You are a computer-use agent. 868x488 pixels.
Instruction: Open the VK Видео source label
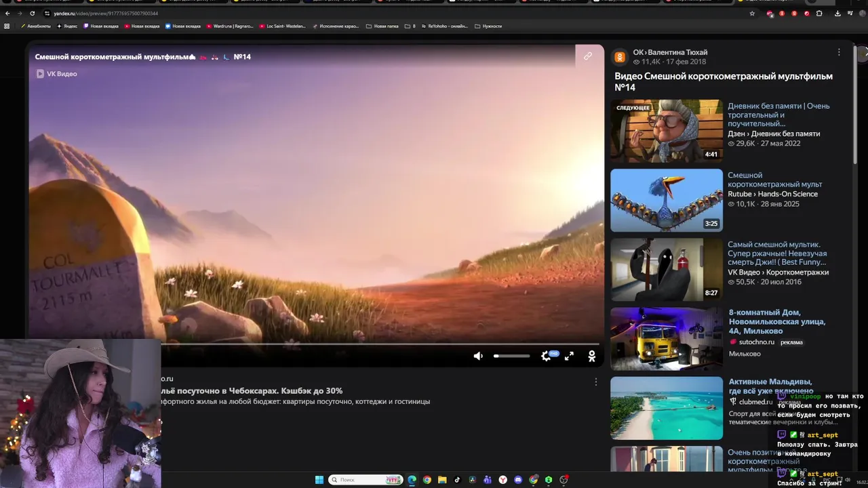coord(56,74)
